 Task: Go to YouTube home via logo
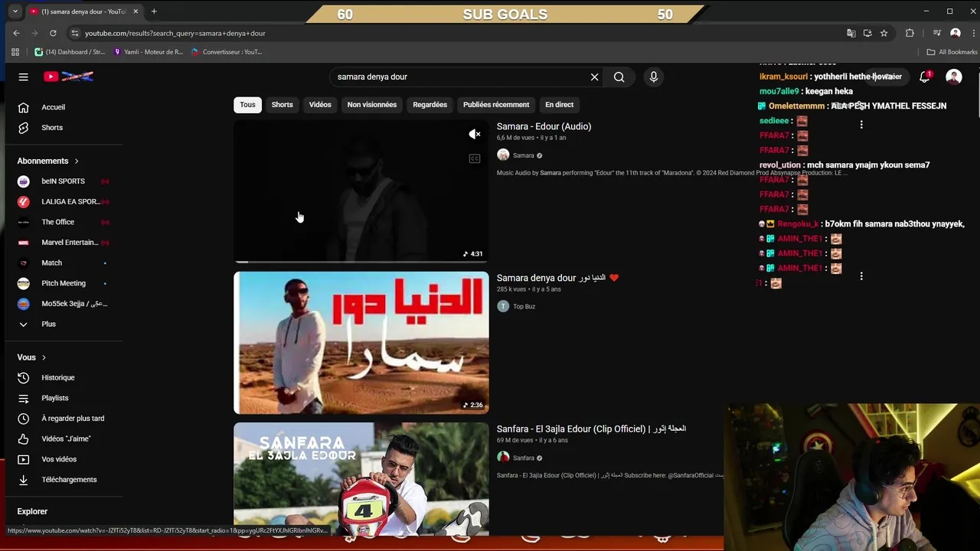pyautogui.click(x=68, y=77)
